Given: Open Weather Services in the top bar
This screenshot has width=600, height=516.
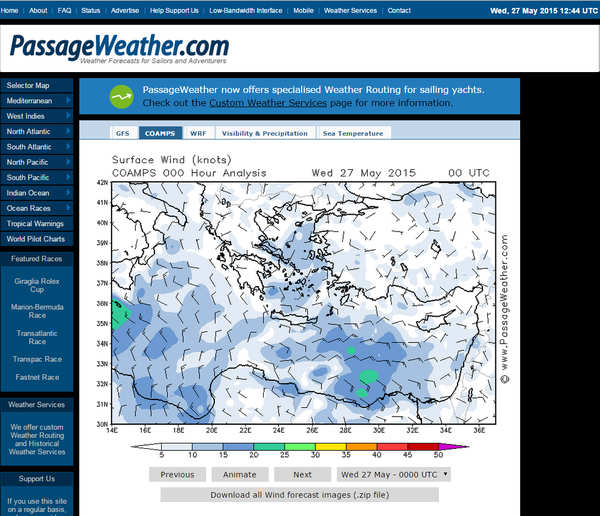Looking at the screenshot, I should 350,11.
